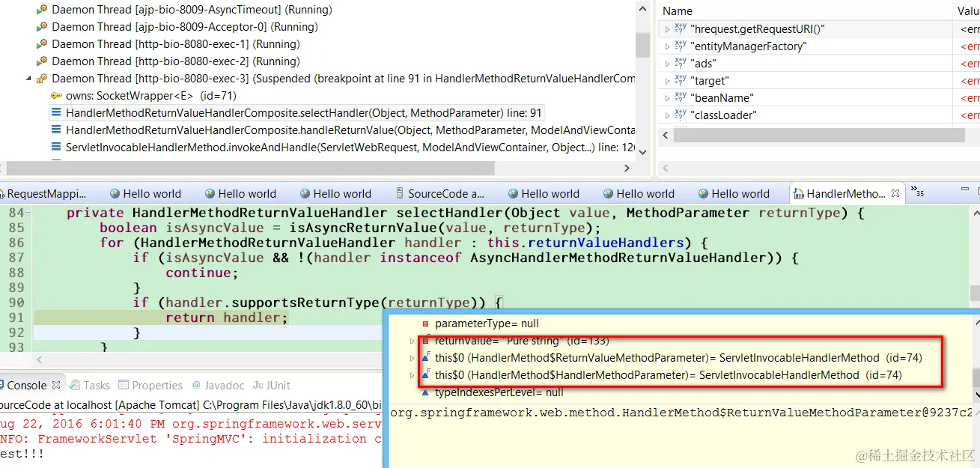980x468 pixels.
Task: Click the ReturnValueMethodParameter@9237c2 detail text
Action: coord(681,413)
